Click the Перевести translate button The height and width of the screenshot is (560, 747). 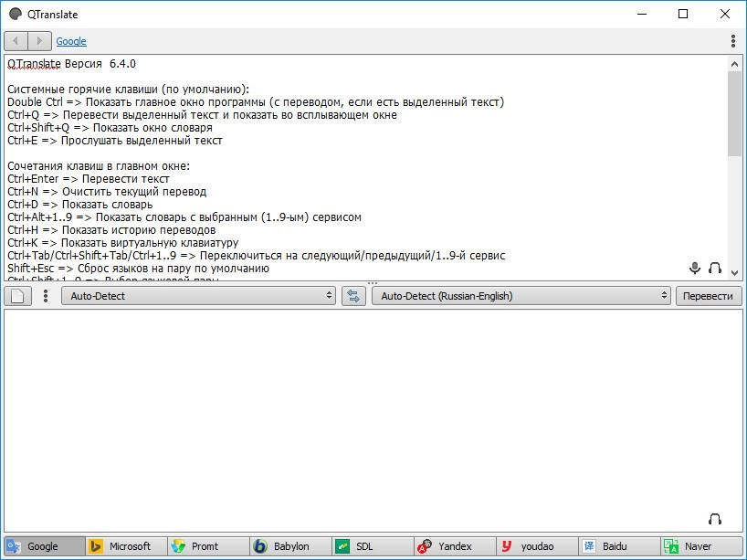pyautogui.click(x=709, y=296)
